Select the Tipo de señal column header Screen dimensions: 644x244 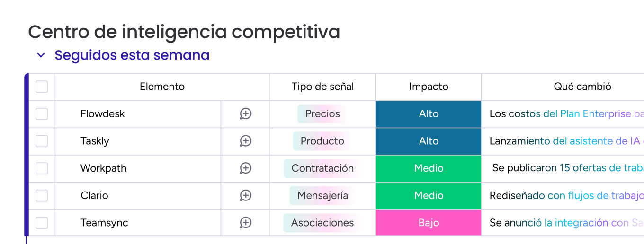(322, 87)
